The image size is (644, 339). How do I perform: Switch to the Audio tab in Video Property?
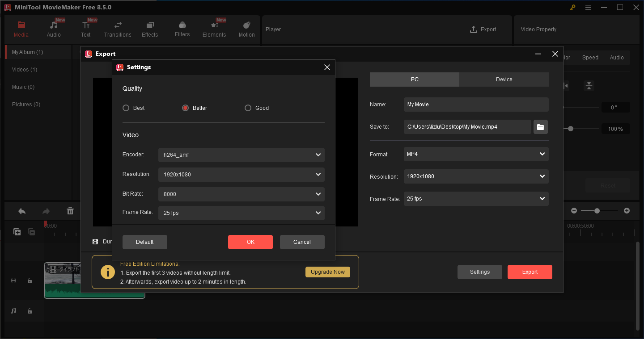(617, 57)
